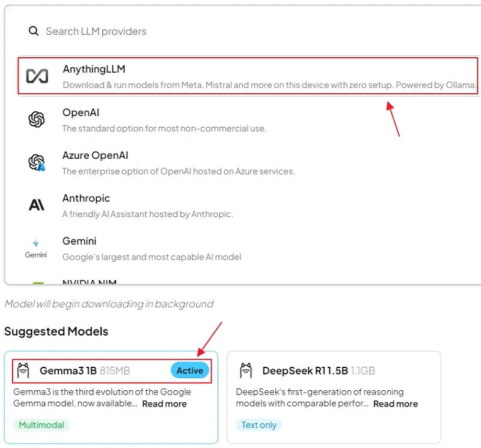Choose the OpenAI provider entry
This screenshot has height=448, width=481.
pyautogui.click(x=248, y=120)
